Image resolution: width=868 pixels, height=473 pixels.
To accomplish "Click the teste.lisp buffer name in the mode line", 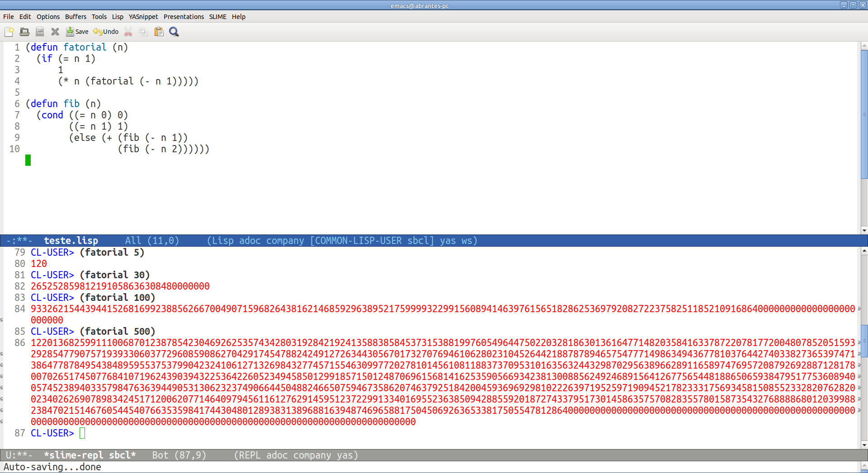I will (x=71, y=241).
